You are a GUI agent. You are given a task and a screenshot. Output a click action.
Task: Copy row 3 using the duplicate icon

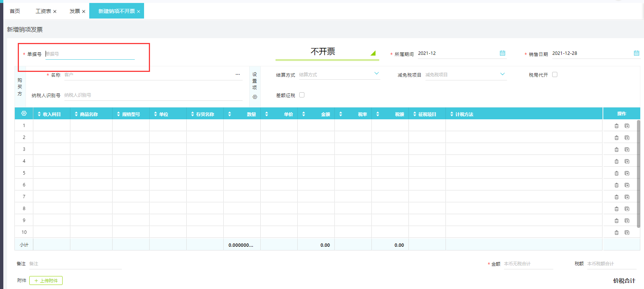627,150
